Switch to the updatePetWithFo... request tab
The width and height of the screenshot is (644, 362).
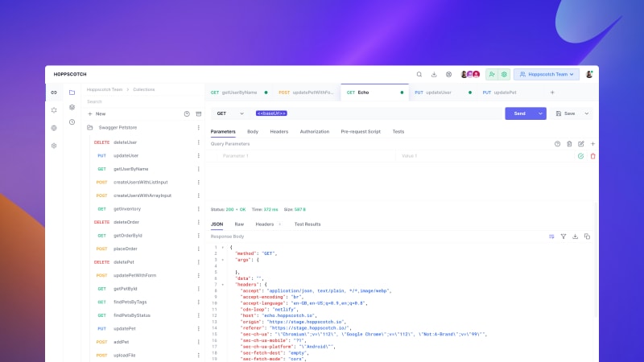pos(307,93)
